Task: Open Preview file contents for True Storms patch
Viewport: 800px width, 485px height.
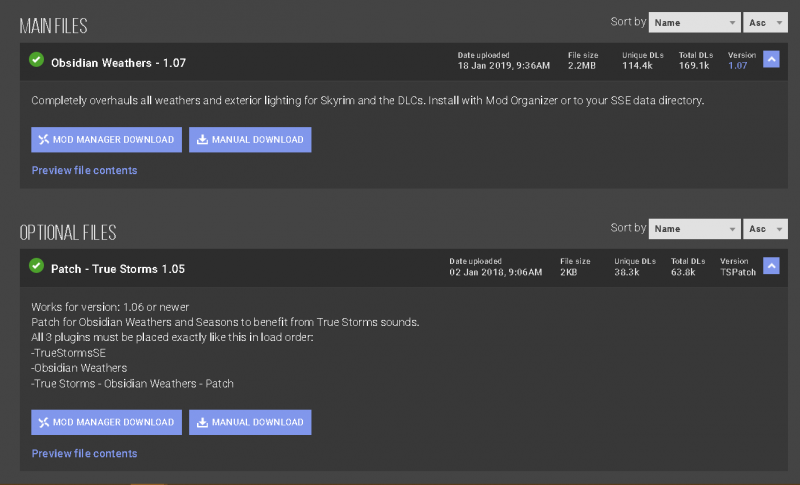Action: click(84, 453)
